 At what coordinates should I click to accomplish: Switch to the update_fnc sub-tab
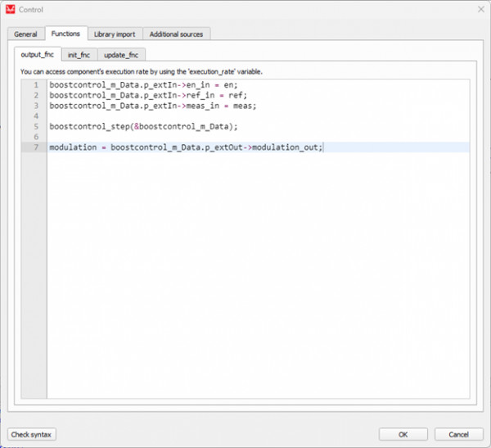point(121,55)
